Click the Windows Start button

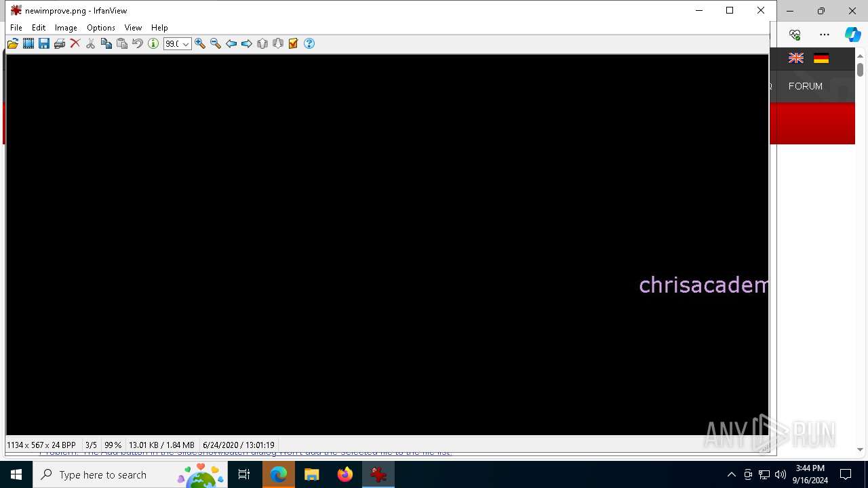16,474
